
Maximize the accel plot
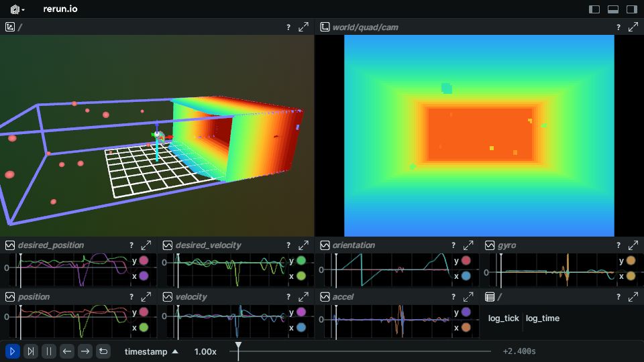pos(468,297)
